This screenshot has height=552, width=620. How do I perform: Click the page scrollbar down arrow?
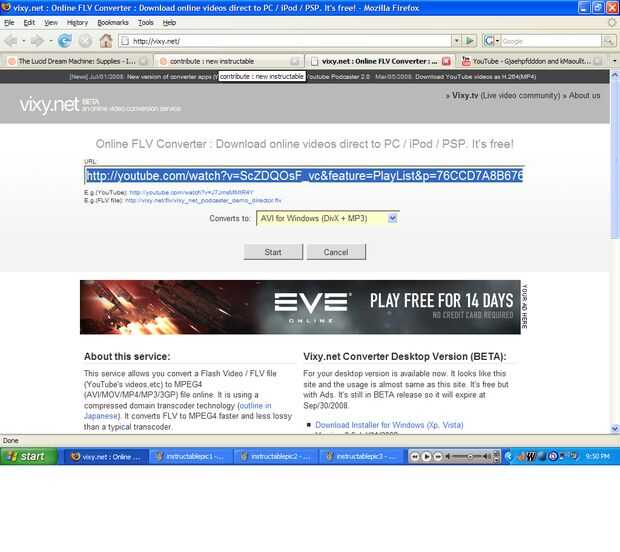615,428
